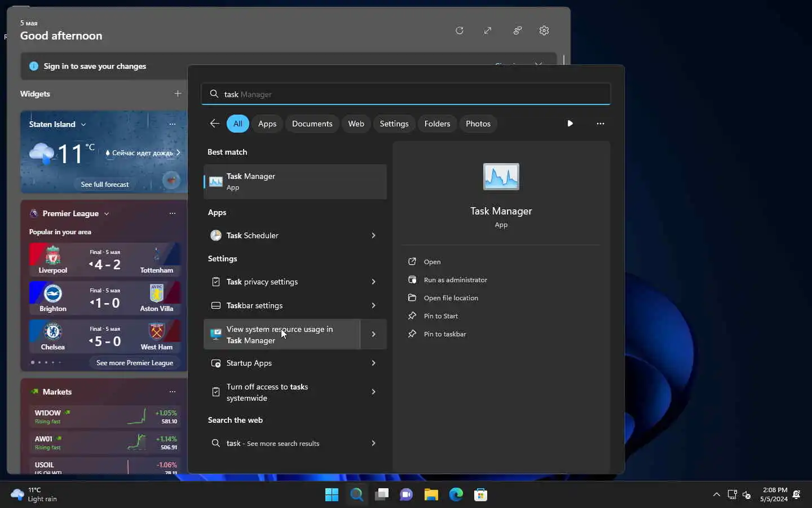Open the Task Manager best match result
The height and width of the screenshot is (508, 812).
pos(295,182)
